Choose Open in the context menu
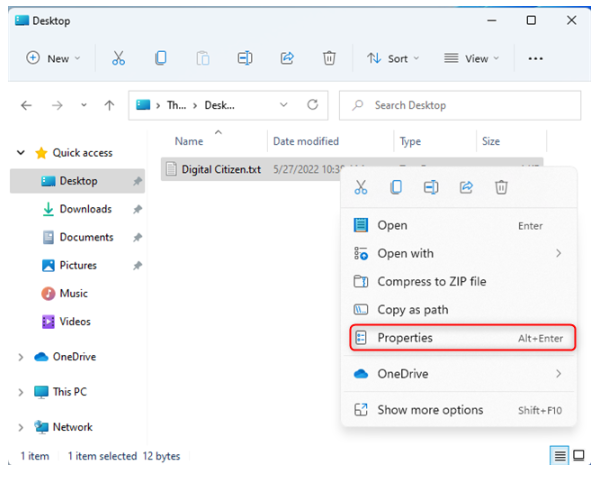The height and width of the screenshot is (481, 600). [460, 225]
